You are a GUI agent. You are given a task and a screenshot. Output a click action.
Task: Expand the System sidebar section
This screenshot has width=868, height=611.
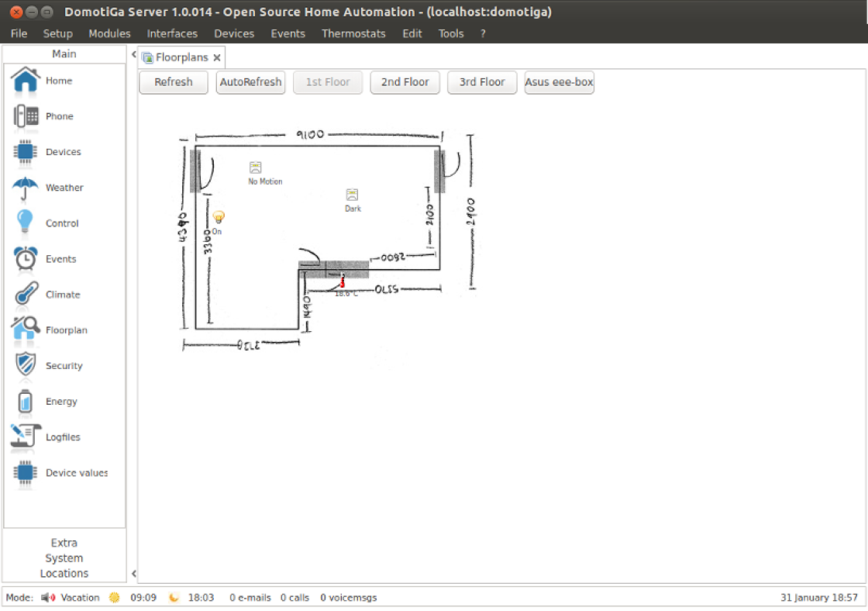click(64, 558)
